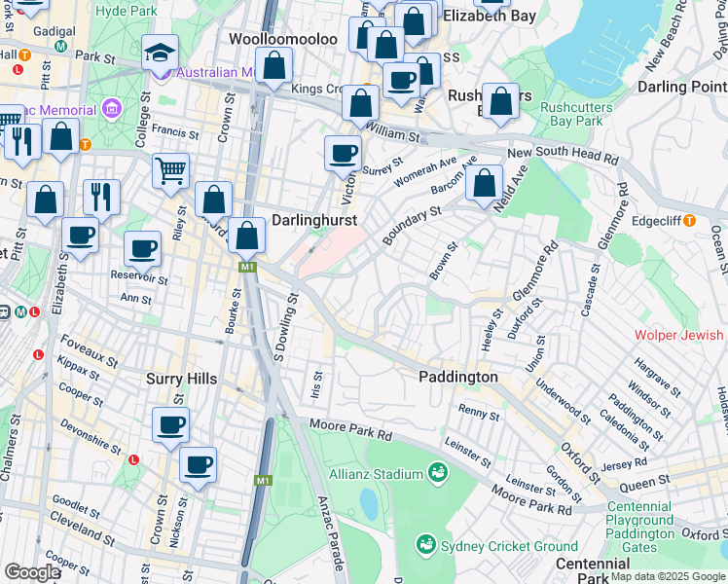This screenshot has height=584, width=728.
Task: Open the graduation cap marker near Australian Museum
Action: click(161, 54)
